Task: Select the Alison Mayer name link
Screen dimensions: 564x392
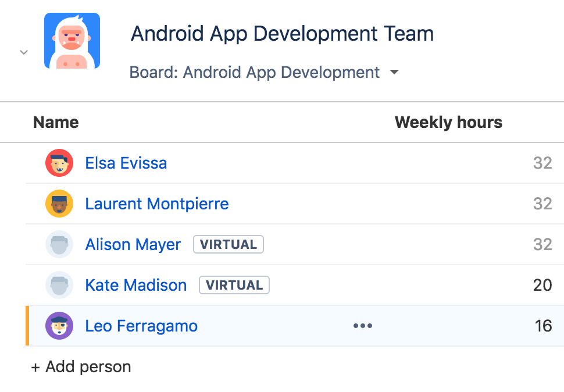Action: click(133, 244)
